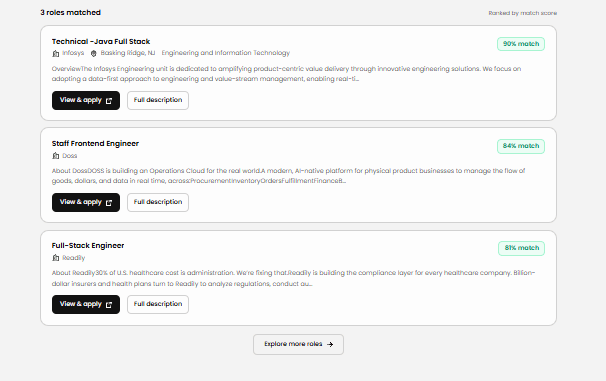The image size is (606, 381).
Task: Open Full description for Full-Stack Engineer role
Action: click(158, 304)
